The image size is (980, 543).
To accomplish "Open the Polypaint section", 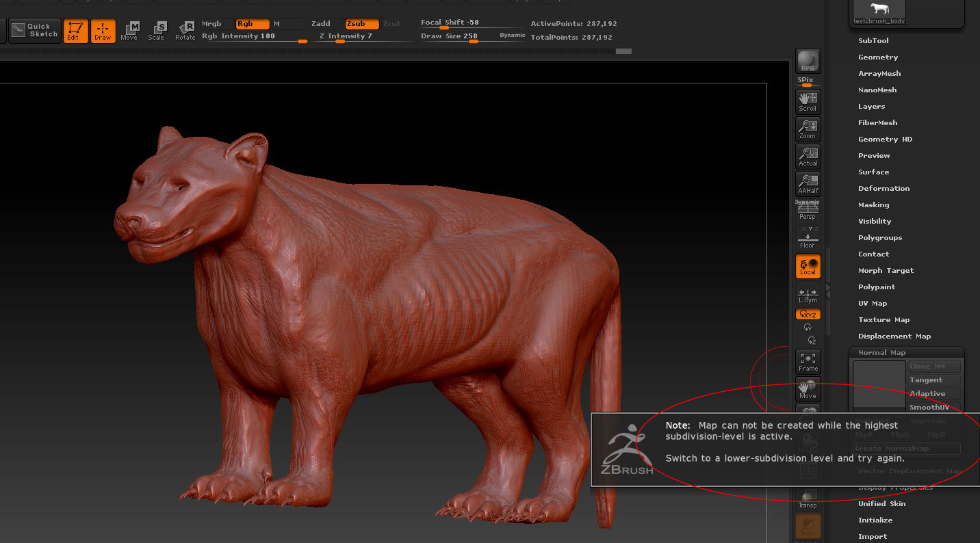I will click(877, 287).
